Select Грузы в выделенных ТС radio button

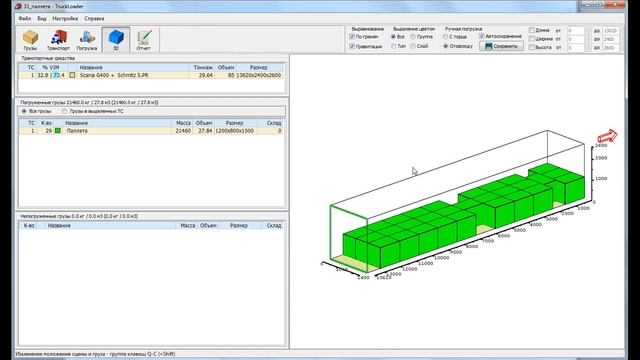(x=64, y=111)
